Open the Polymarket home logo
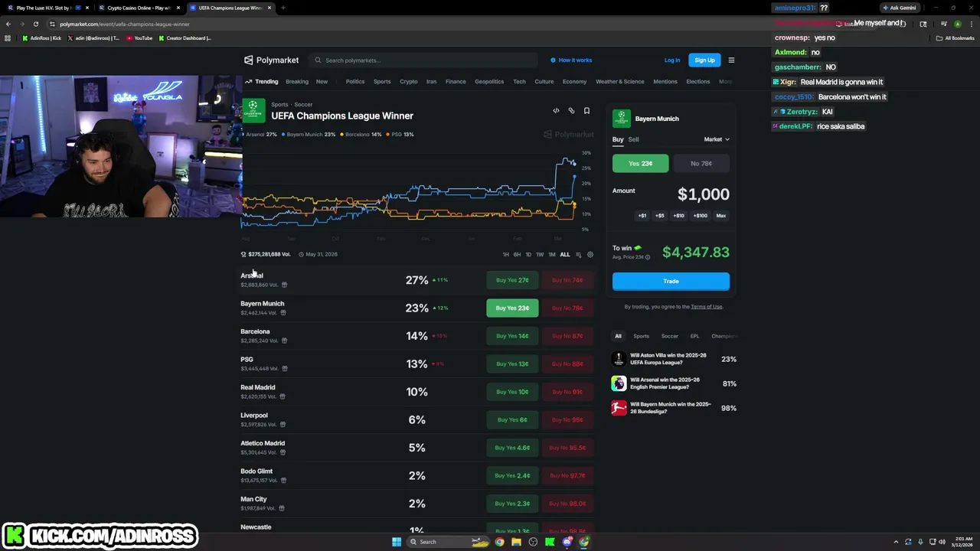Viewport: 980px width, 551px height. (x=271, y=60)
